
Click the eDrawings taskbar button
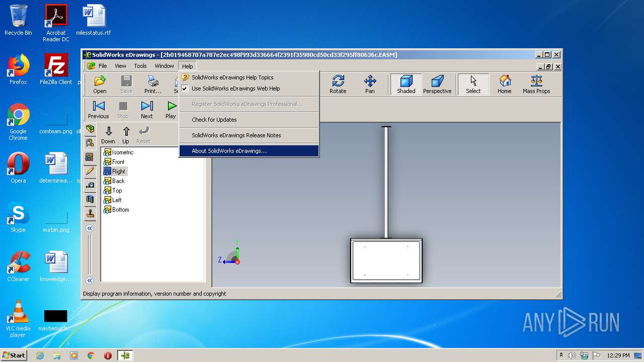point(125,355)
